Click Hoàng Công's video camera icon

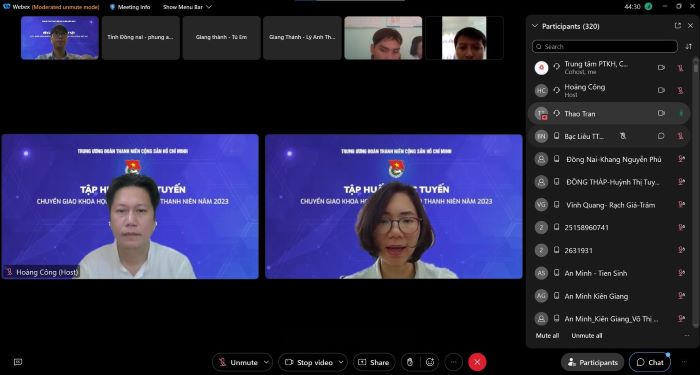pyautogui.click(x=661, y=90)
